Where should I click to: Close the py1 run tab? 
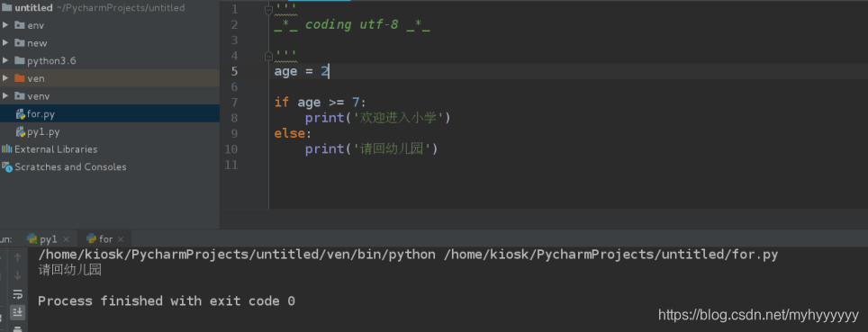pyautogui.click(x=66, y=239)
